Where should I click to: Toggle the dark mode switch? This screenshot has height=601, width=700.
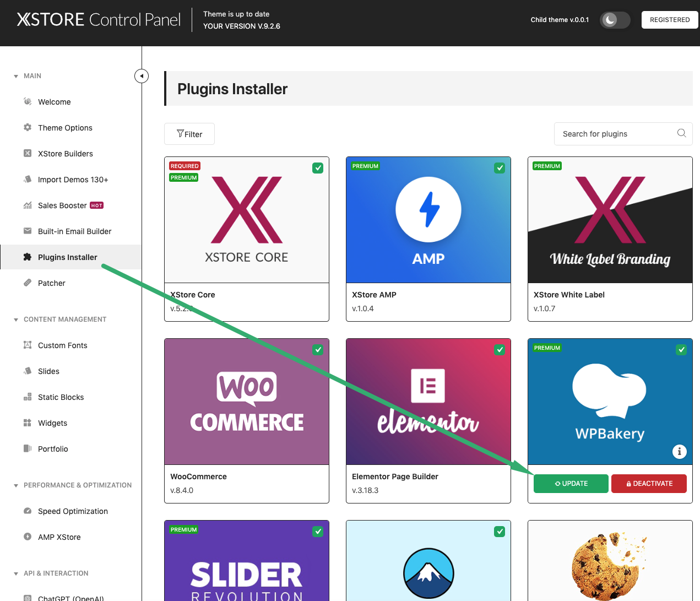click(x=615, y=20)
